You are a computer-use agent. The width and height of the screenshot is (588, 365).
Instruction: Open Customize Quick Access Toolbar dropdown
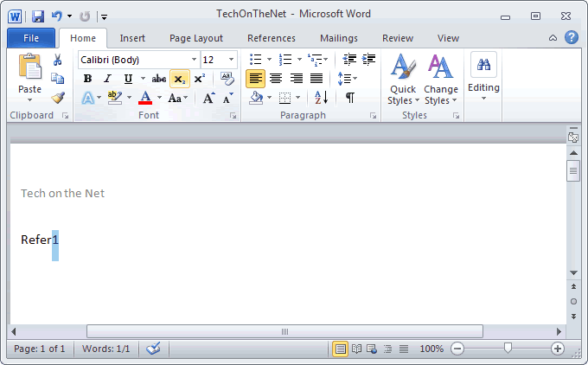pos(105,17)
